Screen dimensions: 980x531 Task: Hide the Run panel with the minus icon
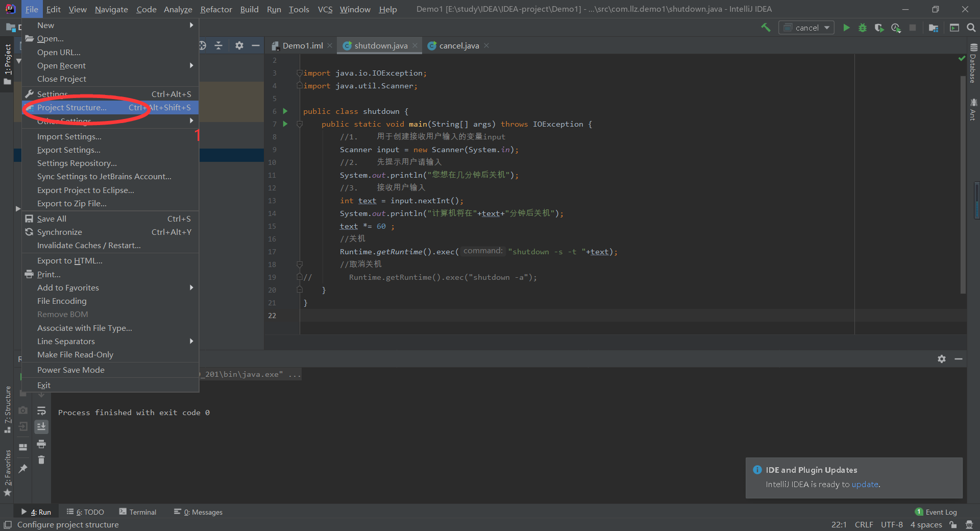coord(959,359)
